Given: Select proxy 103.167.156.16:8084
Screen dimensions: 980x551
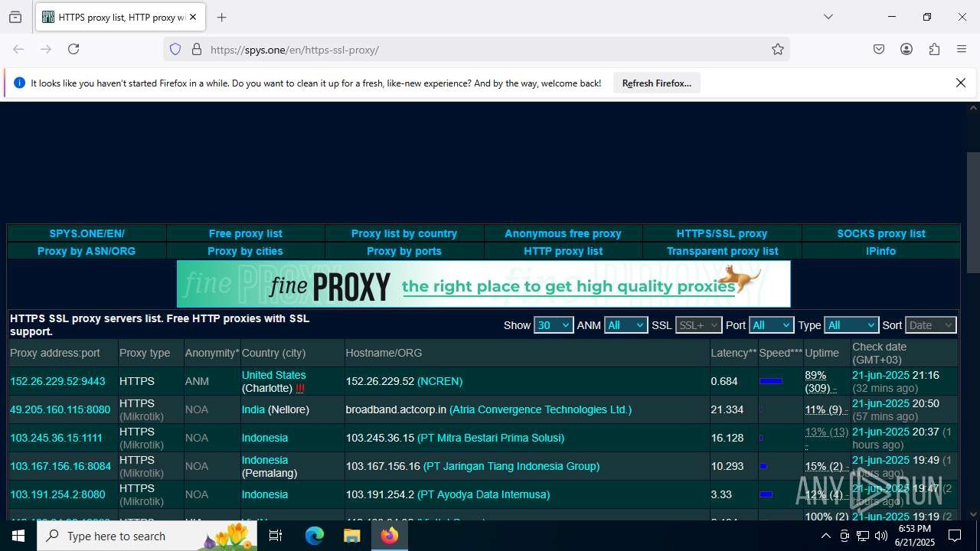Looking at the screenshot, I should (60, 466).
